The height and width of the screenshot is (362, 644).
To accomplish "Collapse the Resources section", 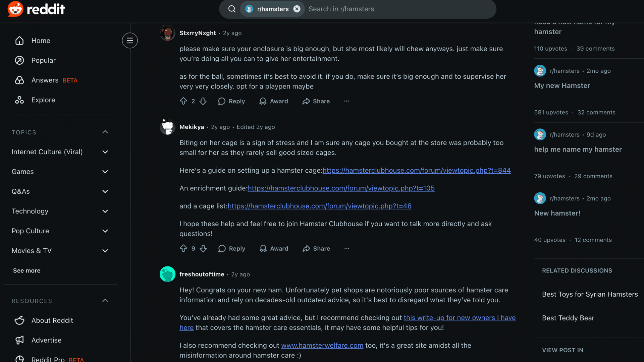I will pos(105,301).
